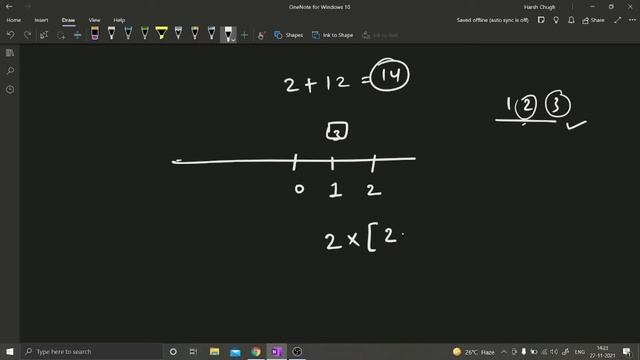Open OBS Studio taskbar icon

(297, 351)
